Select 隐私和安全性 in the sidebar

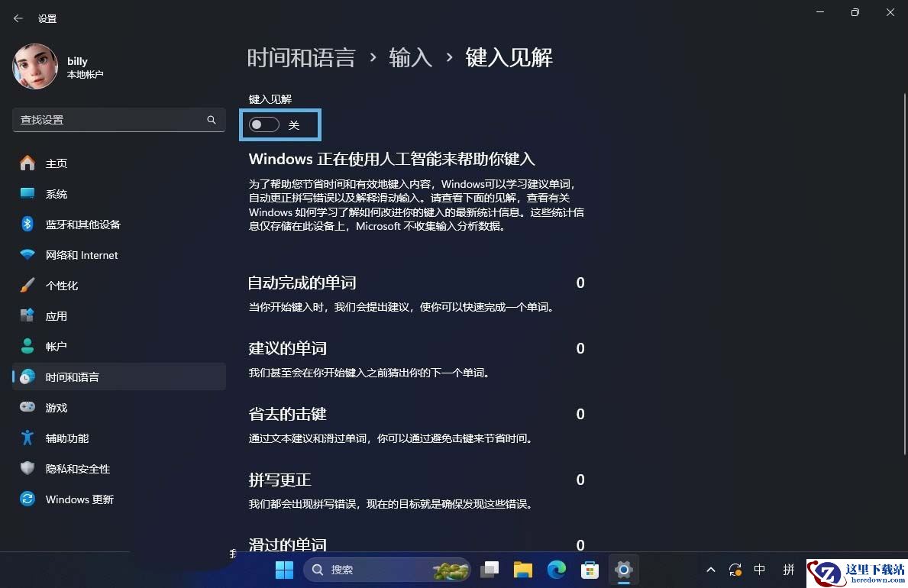point(118,468)
